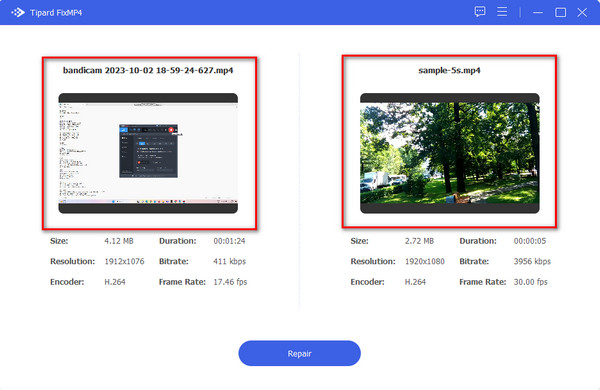Image resolution: width=600 pixels, height=390 pixels.
Task: Close the Tipard FixMP4 window
Action: click(582, 13)
